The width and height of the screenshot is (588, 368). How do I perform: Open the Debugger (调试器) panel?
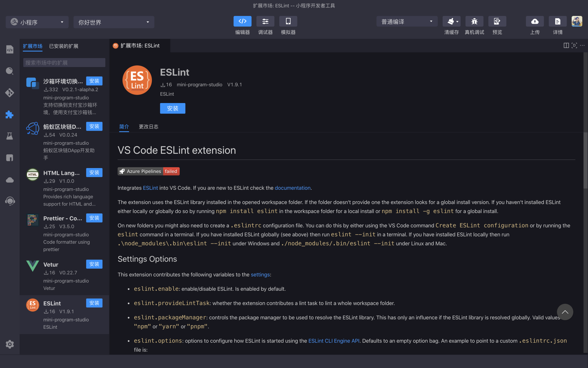265,21
